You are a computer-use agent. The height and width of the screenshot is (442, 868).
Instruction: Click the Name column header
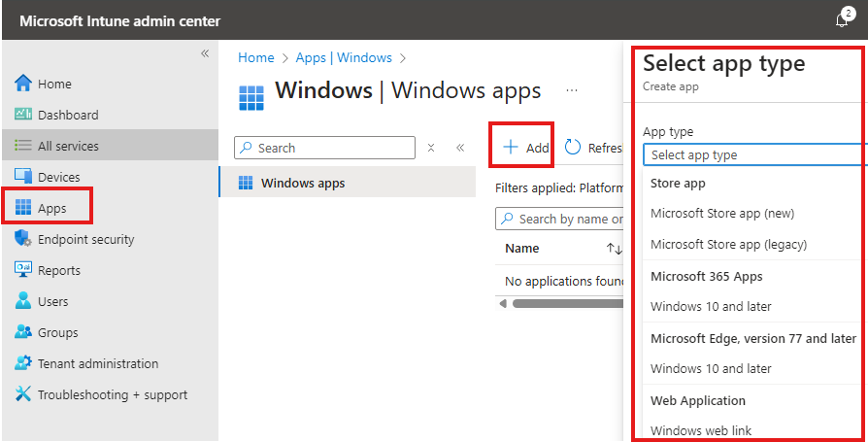pyautogui.click(x=522, y=248)
